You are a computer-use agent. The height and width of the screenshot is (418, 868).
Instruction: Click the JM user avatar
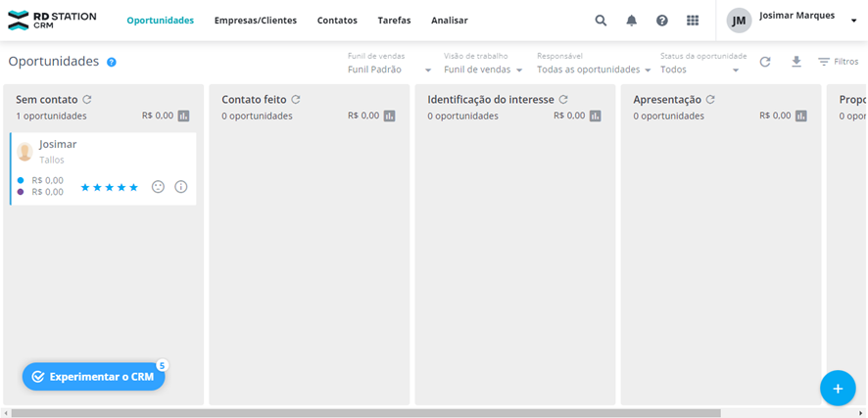739,21
